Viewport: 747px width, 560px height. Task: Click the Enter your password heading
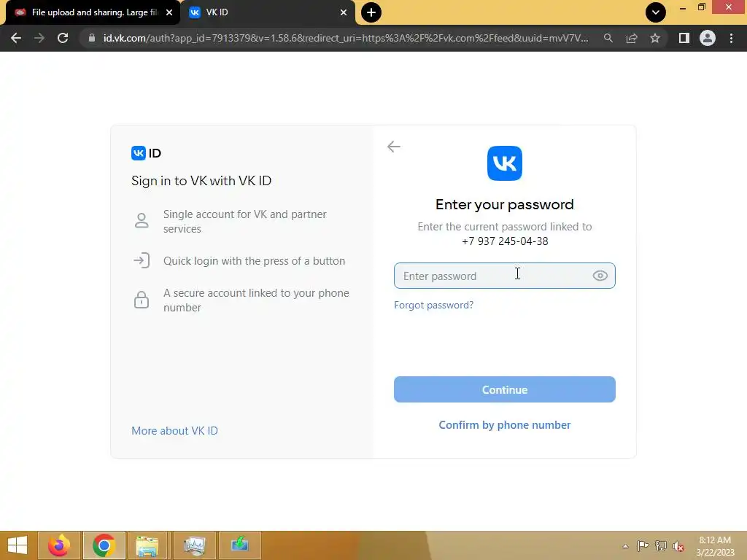point(505,204)
